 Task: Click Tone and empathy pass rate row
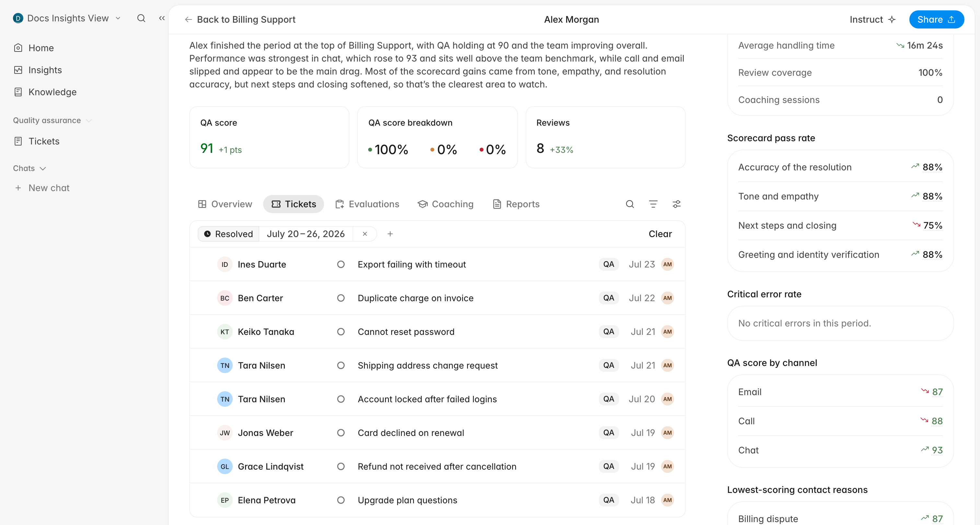(840, 196)
